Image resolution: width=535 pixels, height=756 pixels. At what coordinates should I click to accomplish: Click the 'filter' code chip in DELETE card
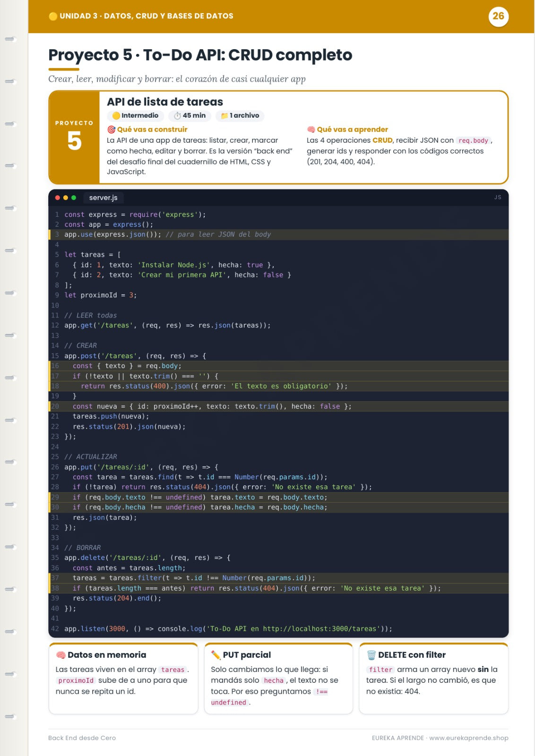tap(380, 670)
